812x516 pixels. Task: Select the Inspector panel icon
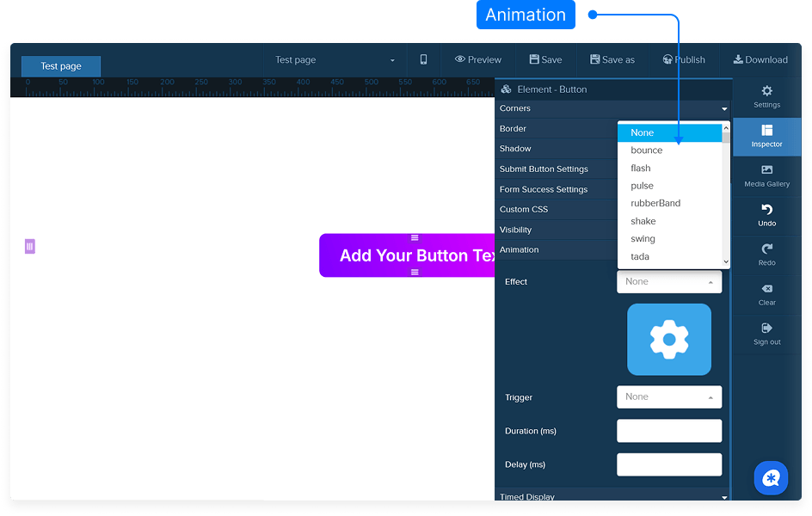point(766,131)
